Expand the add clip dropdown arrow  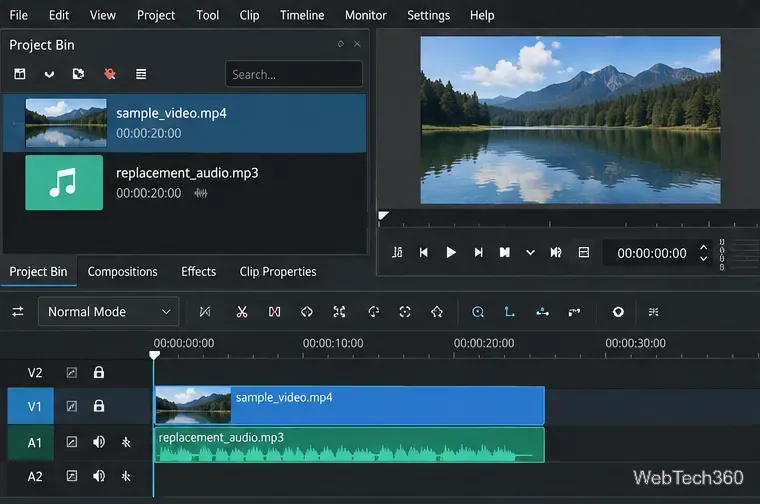coord(49,75)
